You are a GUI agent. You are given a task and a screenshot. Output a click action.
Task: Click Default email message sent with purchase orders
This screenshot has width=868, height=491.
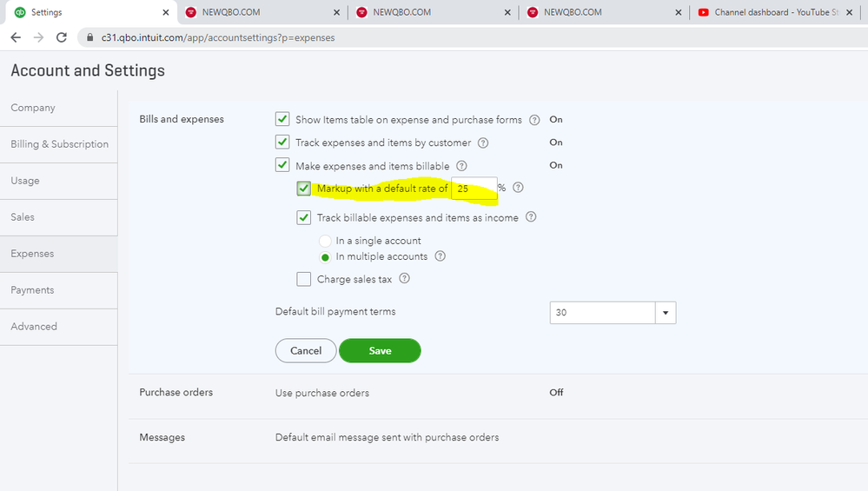pyautogui.click(x=387, y=437)
